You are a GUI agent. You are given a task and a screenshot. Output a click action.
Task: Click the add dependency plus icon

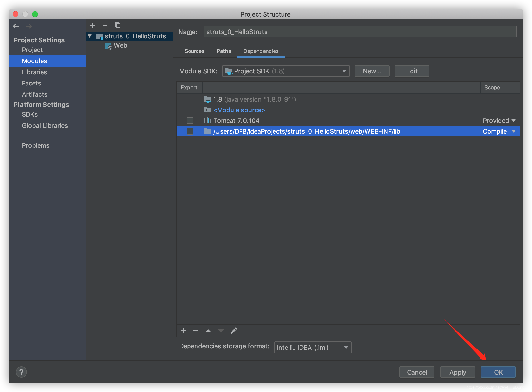[x=183, y=331]
